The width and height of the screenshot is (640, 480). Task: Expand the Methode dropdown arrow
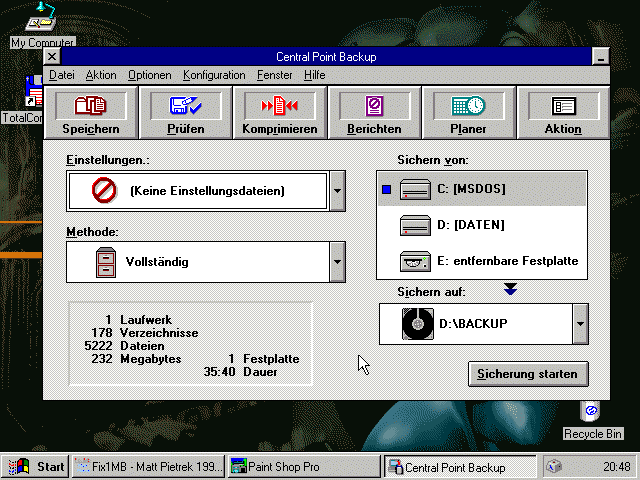click(337, 262)
